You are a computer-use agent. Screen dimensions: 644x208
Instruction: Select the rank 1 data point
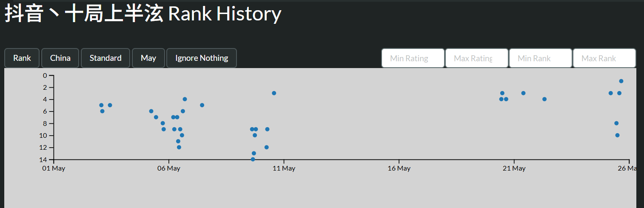click(x=621, y=81)
